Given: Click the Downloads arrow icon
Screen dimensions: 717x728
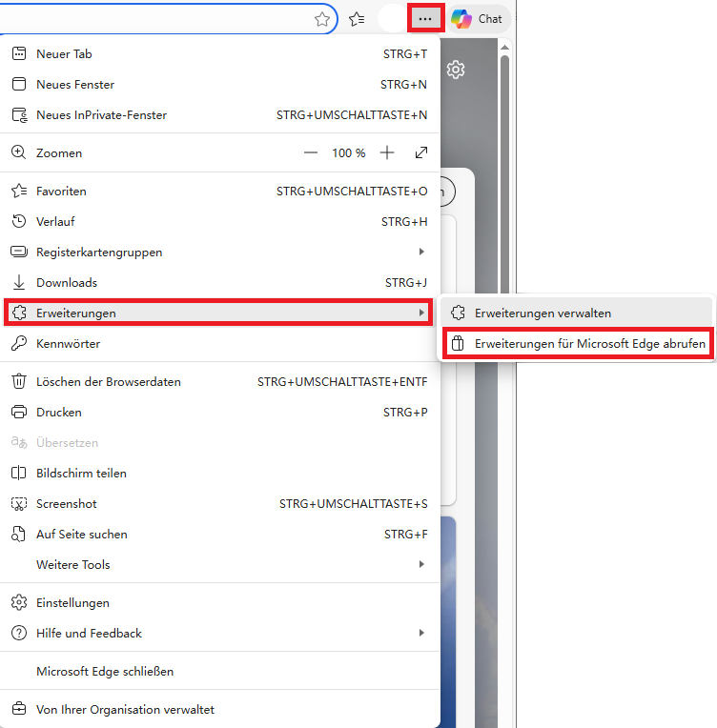Looking at the screenshot, I should [x=19, y=282].
